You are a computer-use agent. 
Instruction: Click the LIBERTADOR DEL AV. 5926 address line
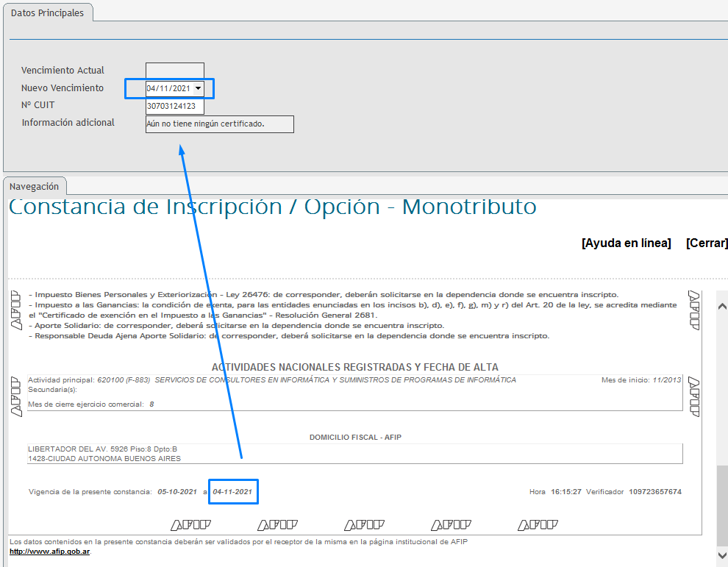pos(103,449)
